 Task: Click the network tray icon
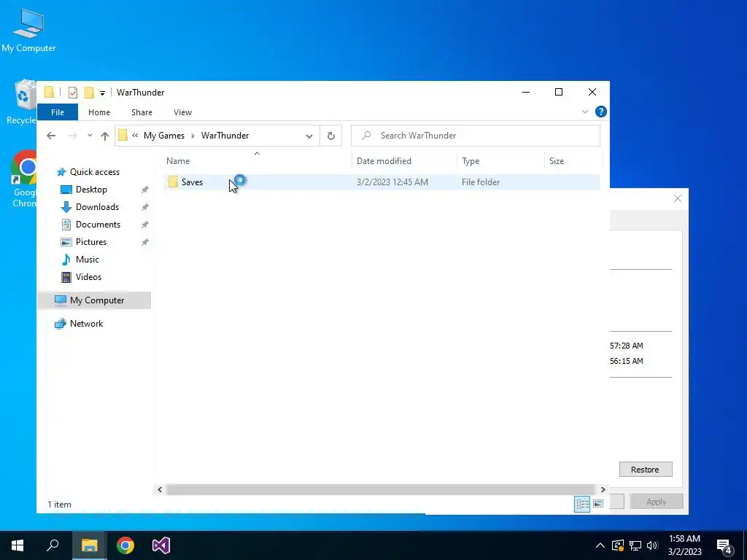point(635,545)
